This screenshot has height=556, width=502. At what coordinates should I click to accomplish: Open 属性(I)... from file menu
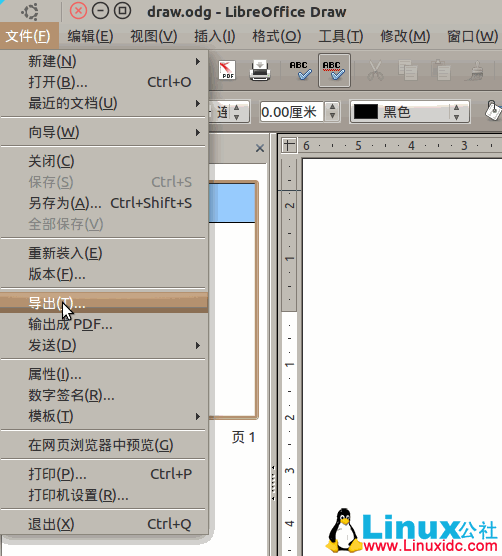(x=104, y=374)
